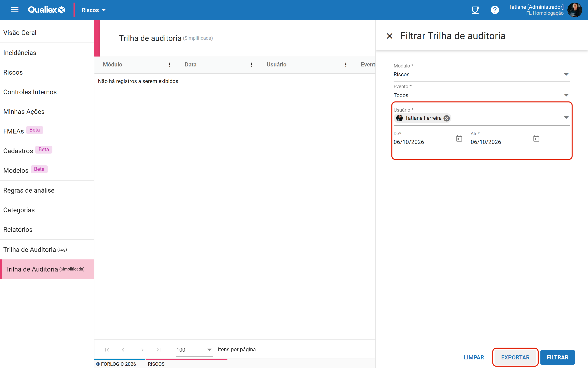Open Trilha de Auditoria (Log)

click(47, 250)
